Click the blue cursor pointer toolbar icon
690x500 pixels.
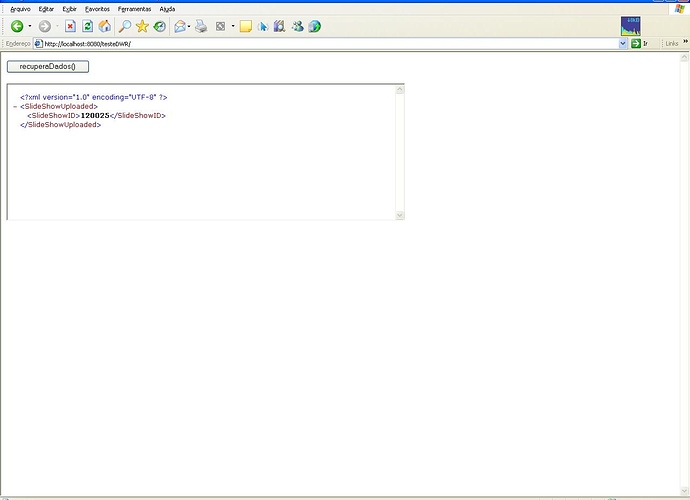pos(263,26)
